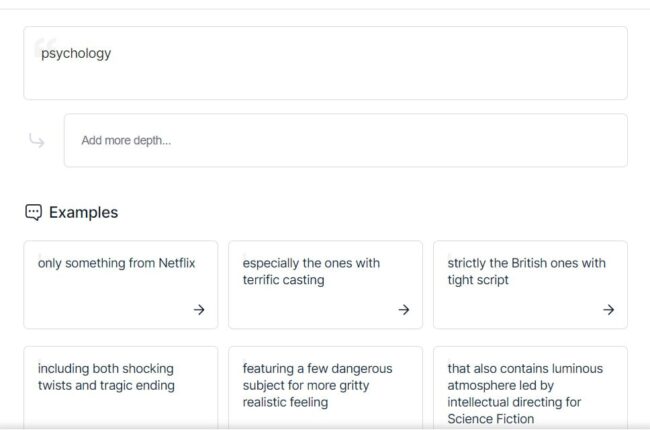Click the horizontal scrollbar at the page bottom

(x=325, y=426)
